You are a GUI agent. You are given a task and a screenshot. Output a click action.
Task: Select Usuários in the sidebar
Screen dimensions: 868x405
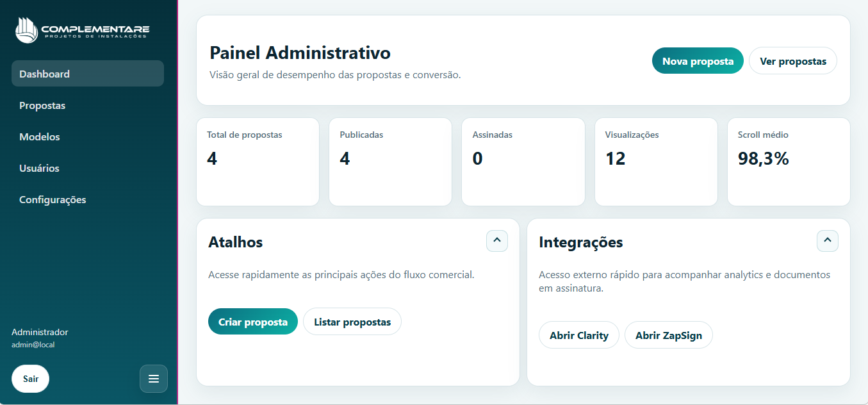(x=88, y=168)
